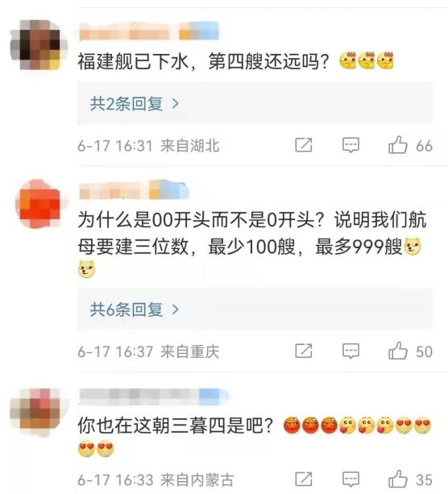Open reply bubble on Chongqing comment

point(351,351)
